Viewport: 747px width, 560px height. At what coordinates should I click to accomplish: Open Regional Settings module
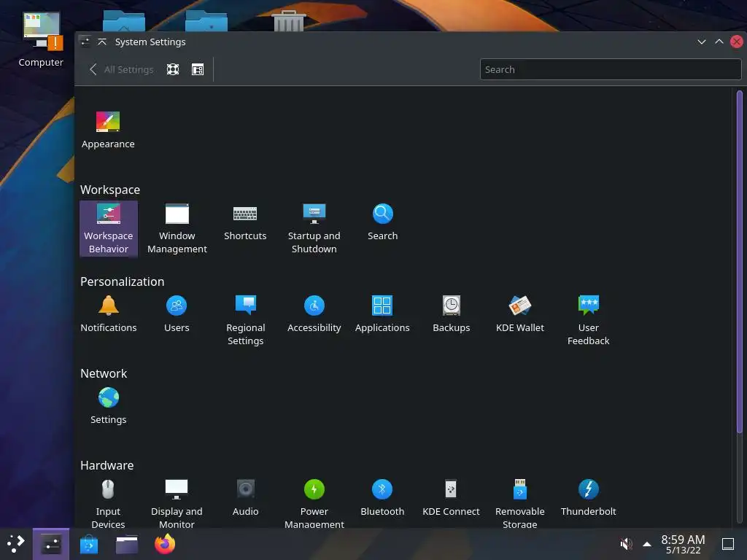pyautogui.click(x=245, y=321)
